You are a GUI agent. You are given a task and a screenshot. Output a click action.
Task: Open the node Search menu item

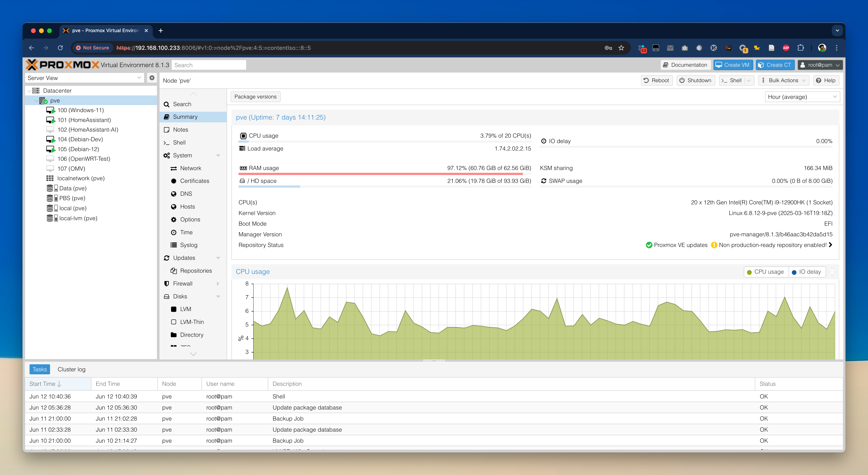193,104
